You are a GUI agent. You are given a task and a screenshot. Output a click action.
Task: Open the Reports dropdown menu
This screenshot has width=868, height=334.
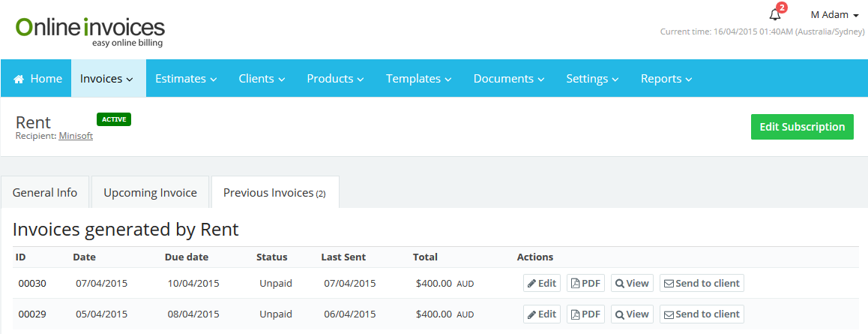[666, 79]
